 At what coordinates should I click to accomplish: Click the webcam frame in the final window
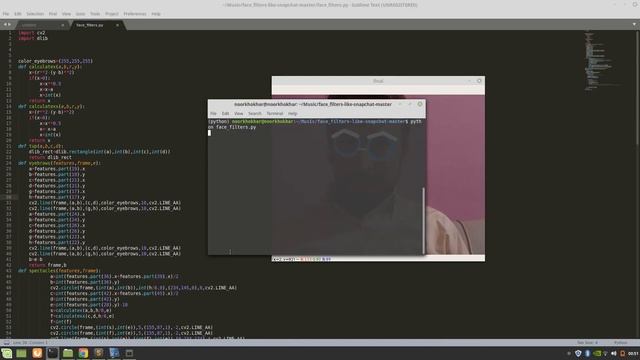coord(455,176)
